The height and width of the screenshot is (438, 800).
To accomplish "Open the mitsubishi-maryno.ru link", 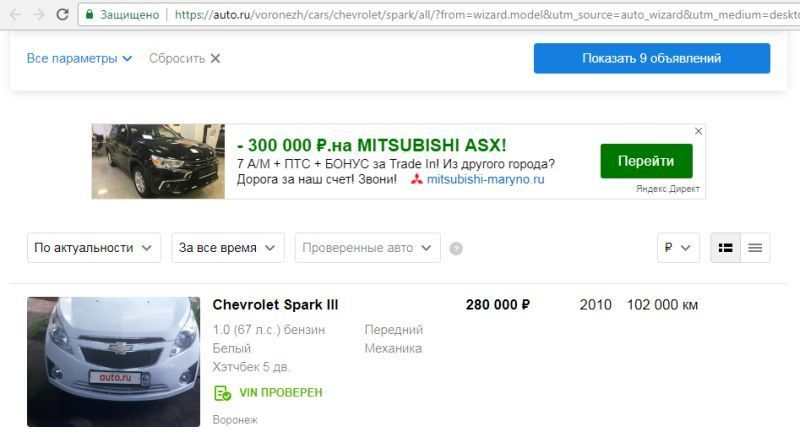I will coord(485,179).
